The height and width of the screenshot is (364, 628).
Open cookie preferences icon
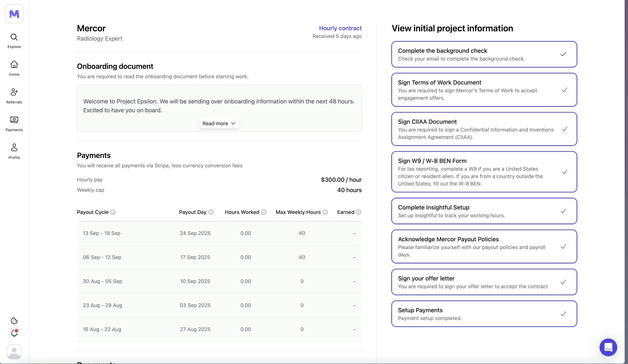pyautogui.click(x=14, y=321)
